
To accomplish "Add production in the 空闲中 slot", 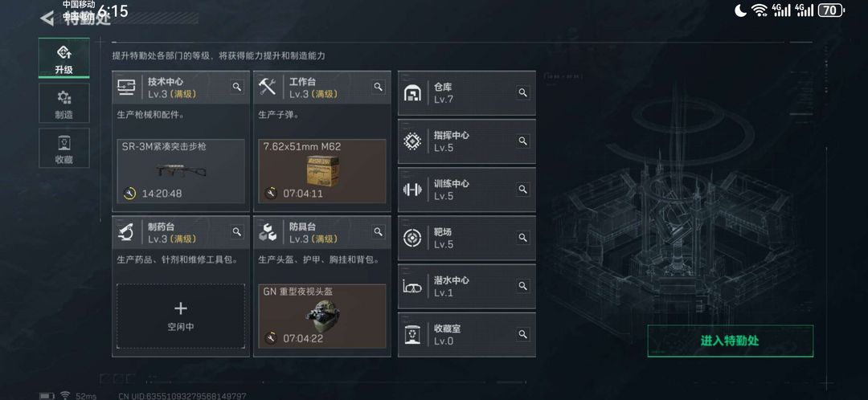I will point(181,316).
